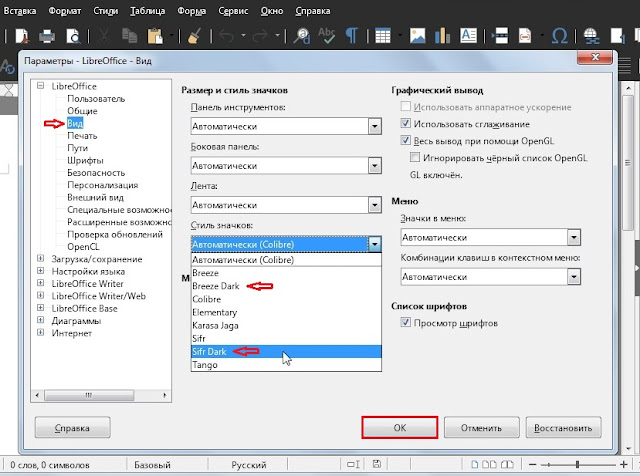
Task: Click the OK button
Action: (400, 427)
